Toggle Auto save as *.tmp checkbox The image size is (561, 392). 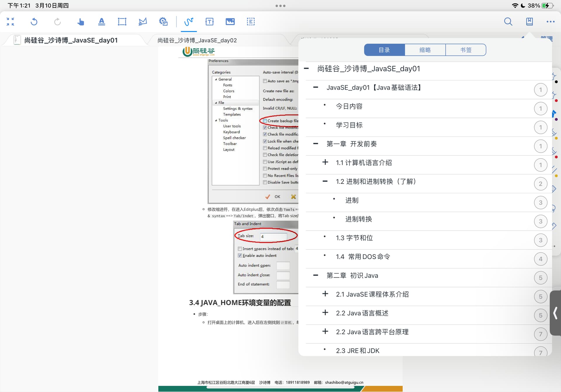click(x=265, y=81)
